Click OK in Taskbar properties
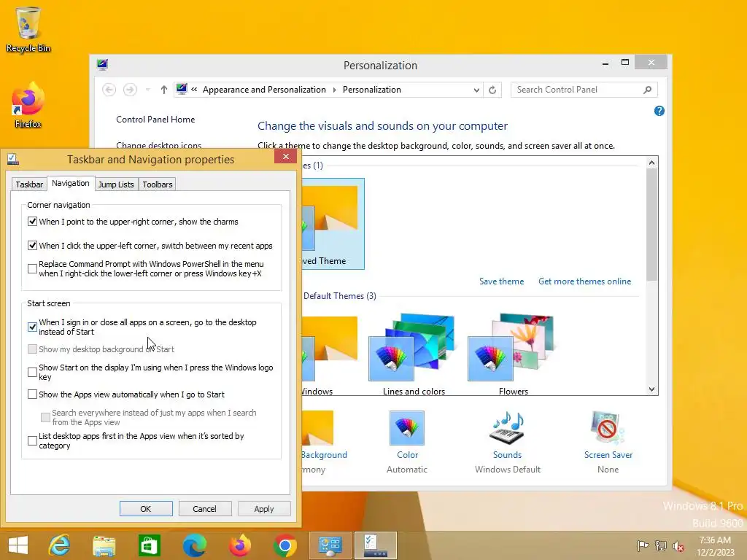 pyautogui.click(x=146, y=508)
